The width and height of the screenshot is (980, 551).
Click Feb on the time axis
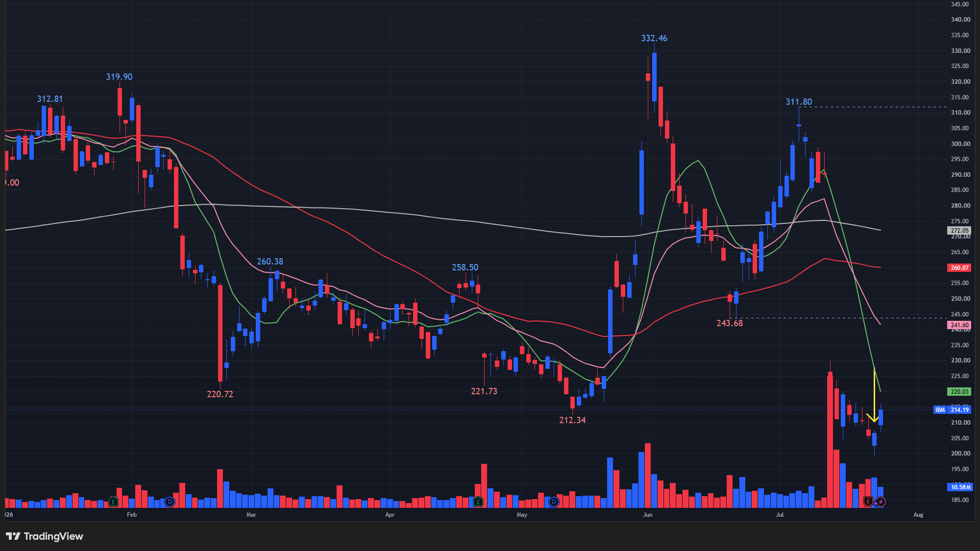132,515
